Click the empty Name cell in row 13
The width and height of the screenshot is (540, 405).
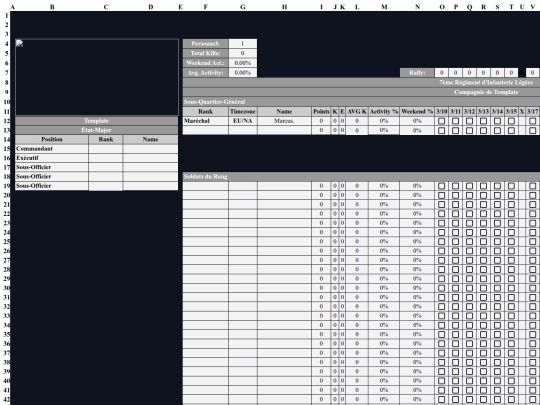point(284,130)
